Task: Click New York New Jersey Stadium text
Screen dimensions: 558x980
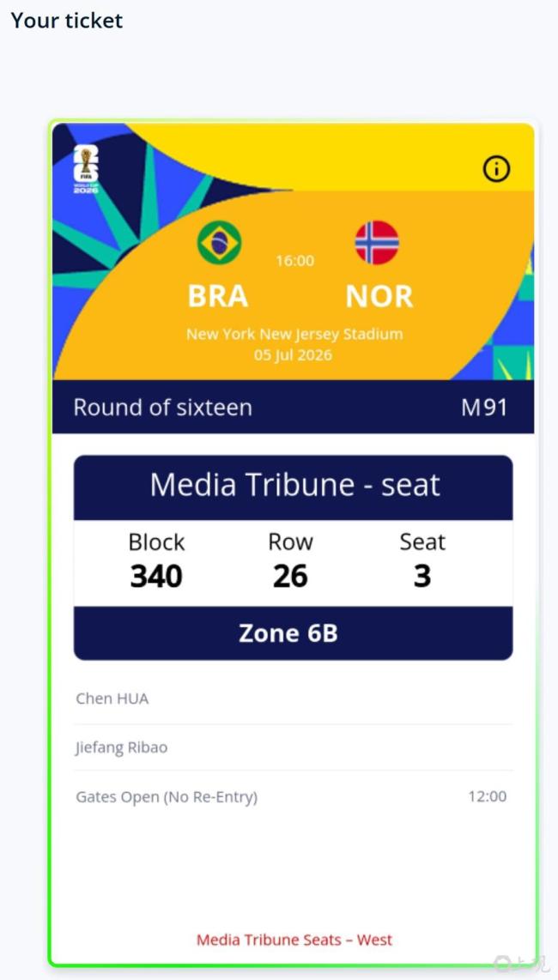Action: click(x=294, y=334)
